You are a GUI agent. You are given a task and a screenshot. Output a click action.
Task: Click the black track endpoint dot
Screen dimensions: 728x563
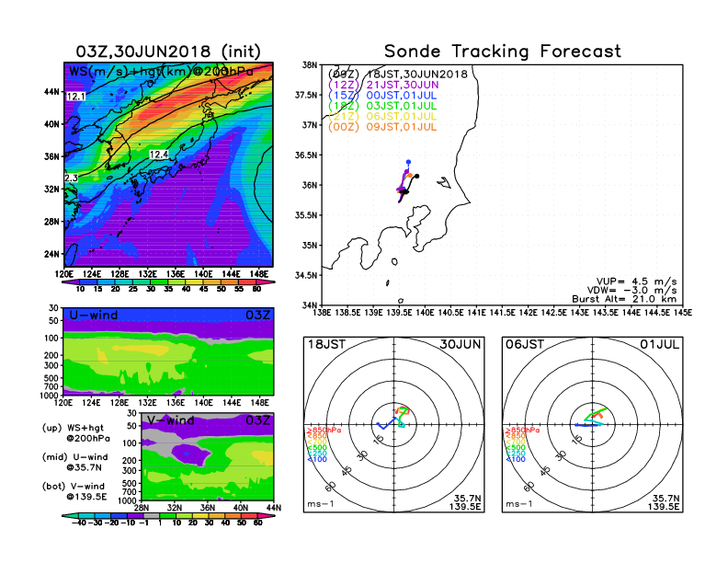(417, 176)
